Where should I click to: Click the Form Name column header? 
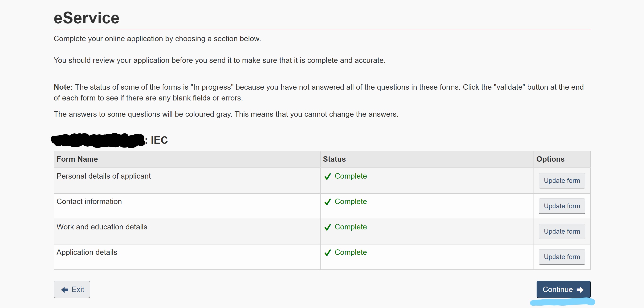coord(77,159)
